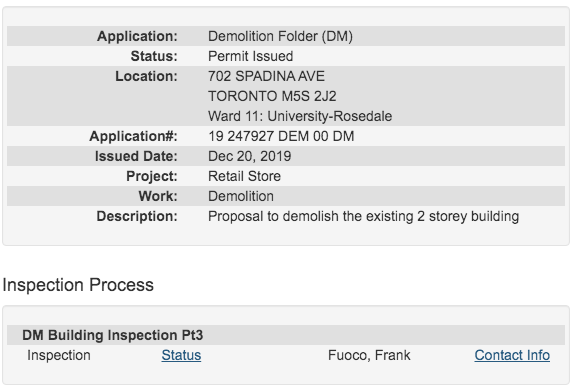Click the Application: field label
574x390 pixels.
tap(137, 36)
